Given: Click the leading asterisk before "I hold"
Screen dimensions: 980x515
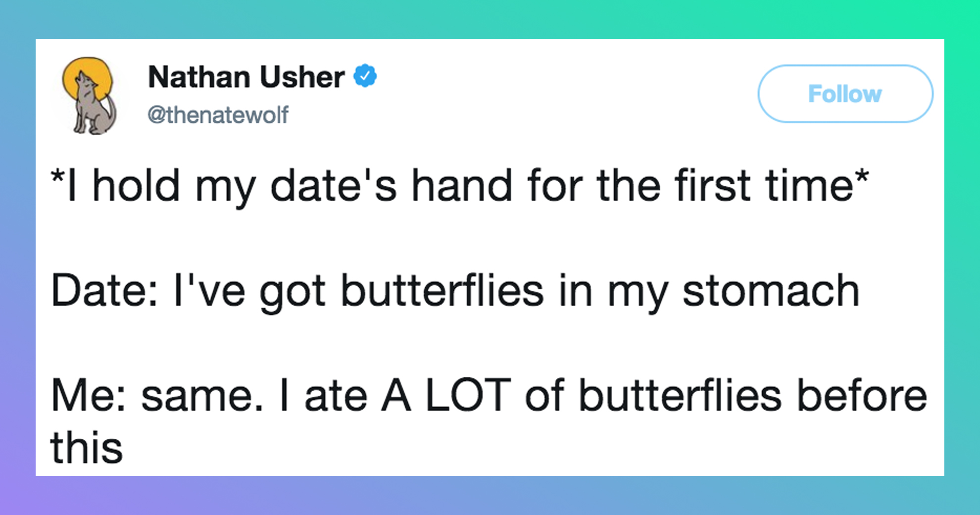Looking at the screenshot, I should point(57,175).
